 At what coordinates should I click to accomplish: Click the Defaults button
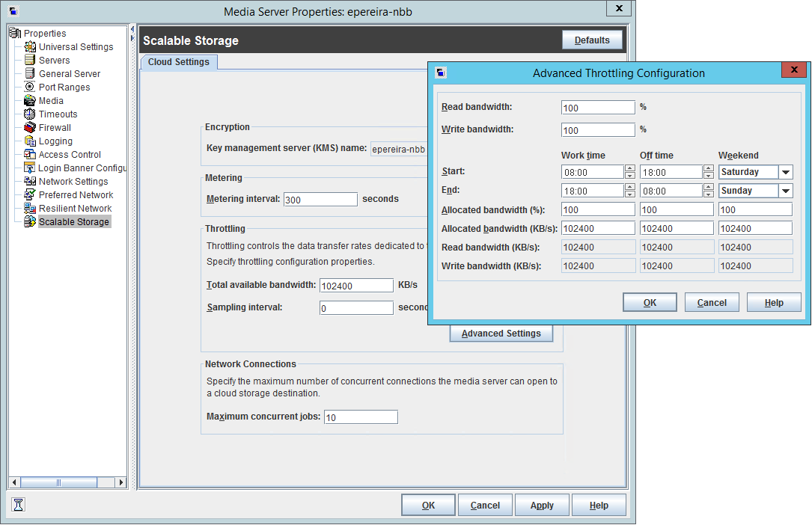point(591,40)
